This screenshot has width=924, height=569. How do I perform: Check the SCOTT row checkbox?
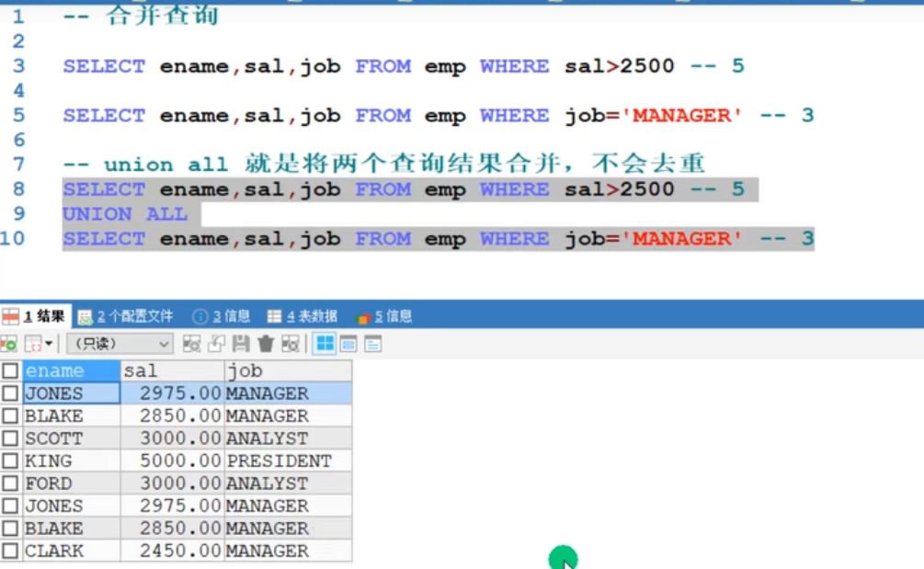pos(10,438)
